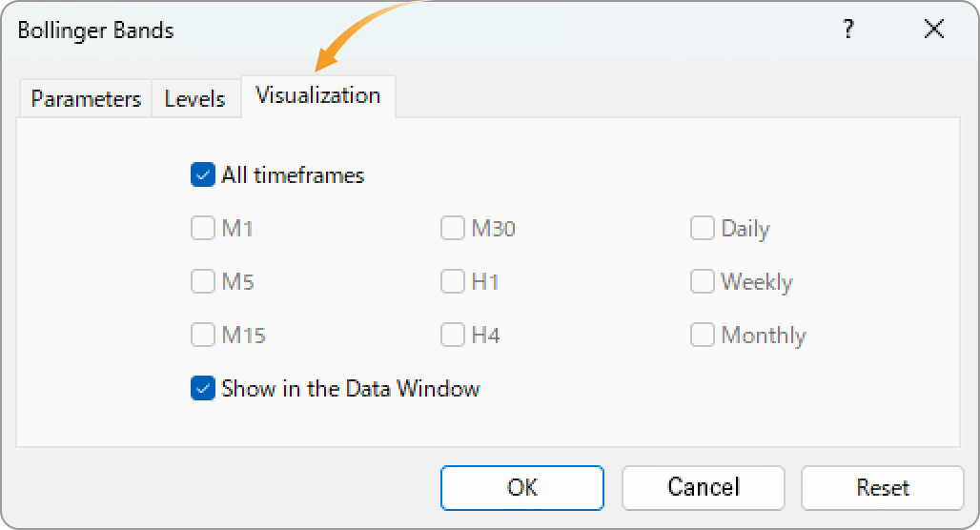Image resolution: width=980 pixels, height=530 pixels.
Task: Select the Visualization tab
Action: tap(318, 95)
